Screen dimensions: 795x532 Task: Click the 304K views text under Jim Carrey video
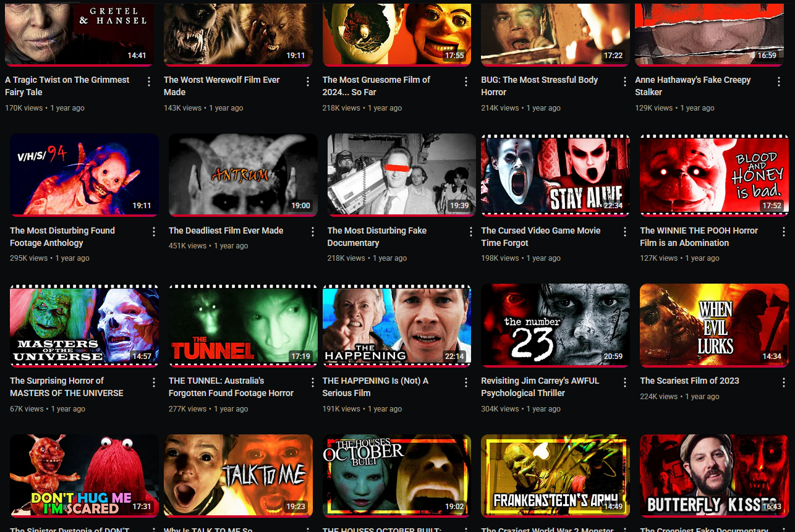tap(500, 409)
